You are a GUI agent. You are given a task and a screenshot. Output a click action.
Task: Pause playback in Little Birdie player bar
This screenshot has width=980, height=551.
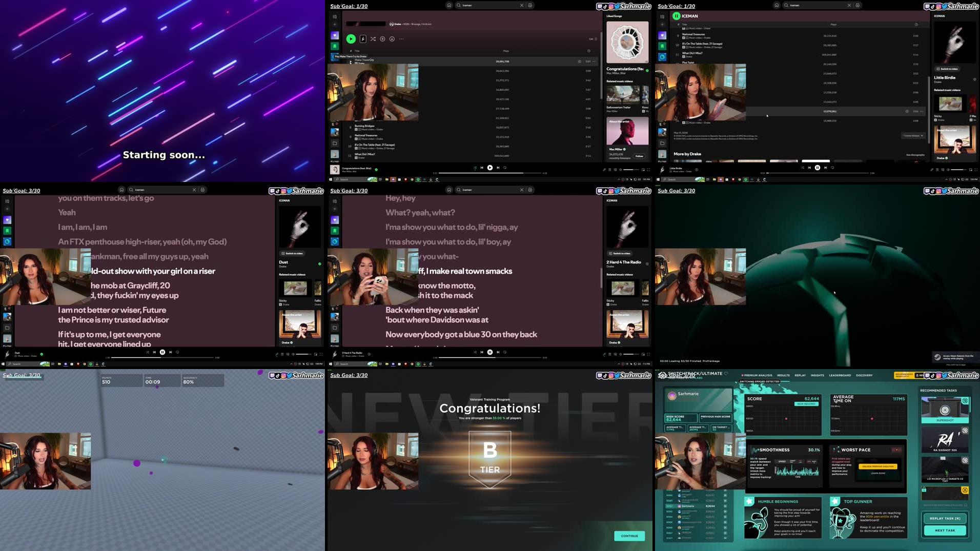(x=817, y=168)
